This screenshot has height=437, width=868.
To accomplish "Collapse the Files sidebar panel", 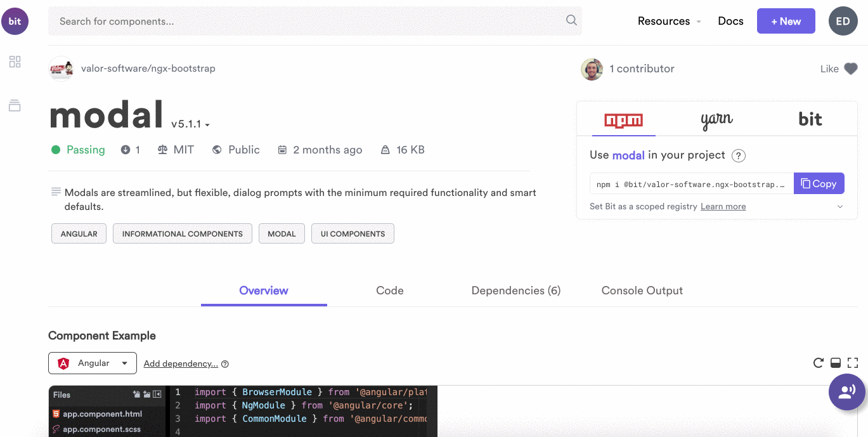I will pos(157,395).
